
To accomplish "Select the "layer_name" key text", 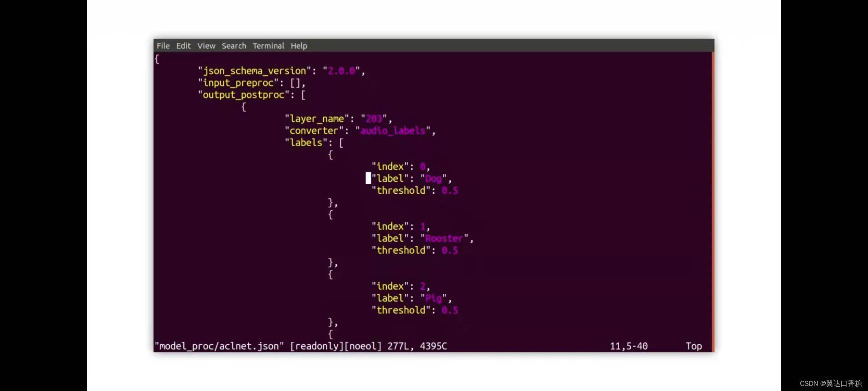I will (316, 119).
